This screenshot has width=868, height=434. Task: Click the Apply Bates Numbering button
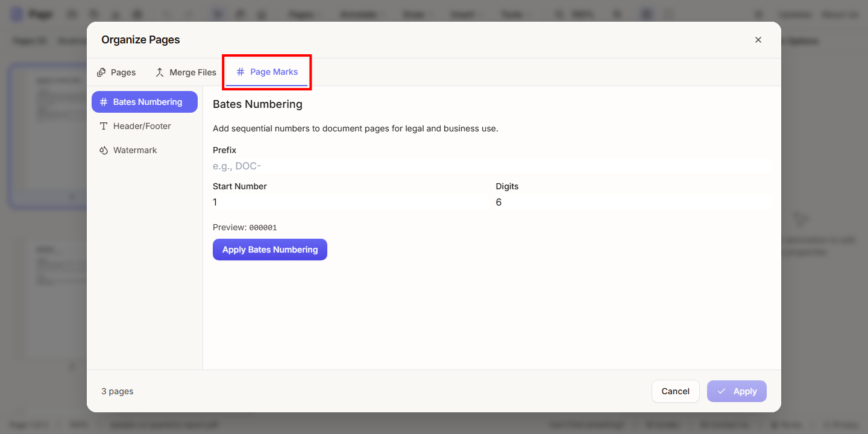[x=270, y=250]
